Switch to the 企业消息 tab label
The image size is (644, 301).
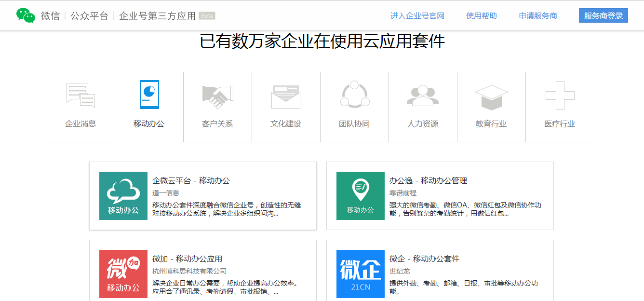click(x=80, y=124)
